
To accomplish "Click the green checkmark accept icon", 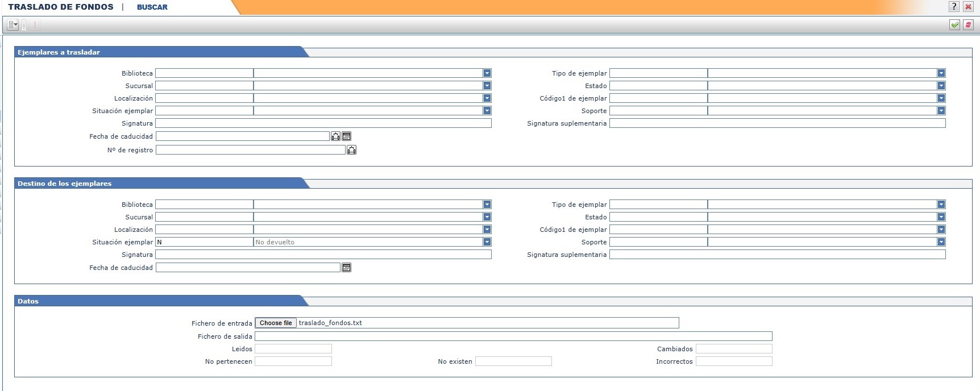I will (x=954, y=25).
